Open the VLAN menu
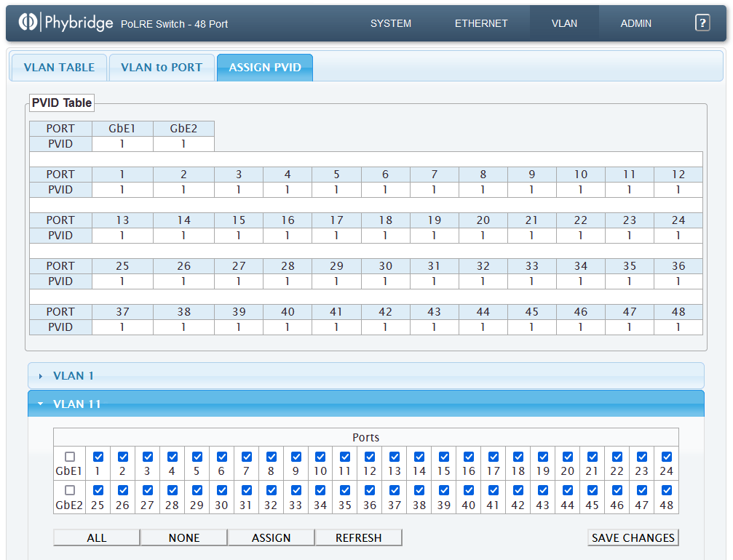The height and width of the screenshot is (560, 733). coord(564,23)
